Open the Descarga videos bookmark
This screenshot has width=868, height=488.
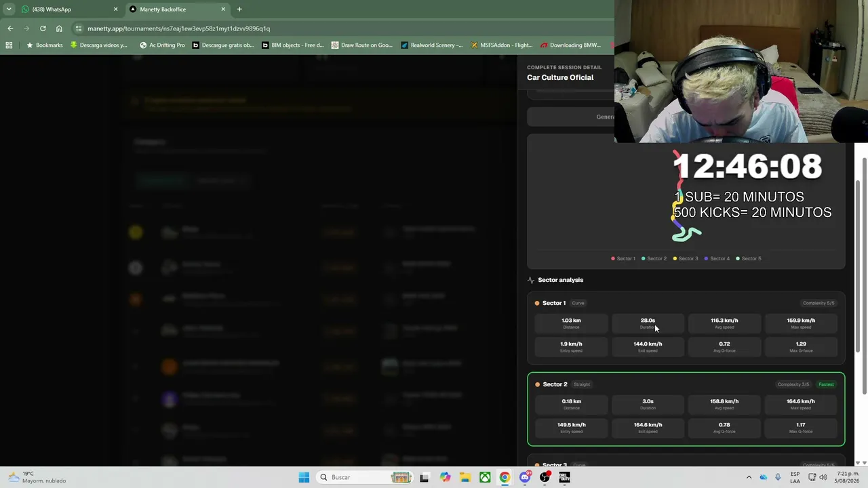[99, 45]
